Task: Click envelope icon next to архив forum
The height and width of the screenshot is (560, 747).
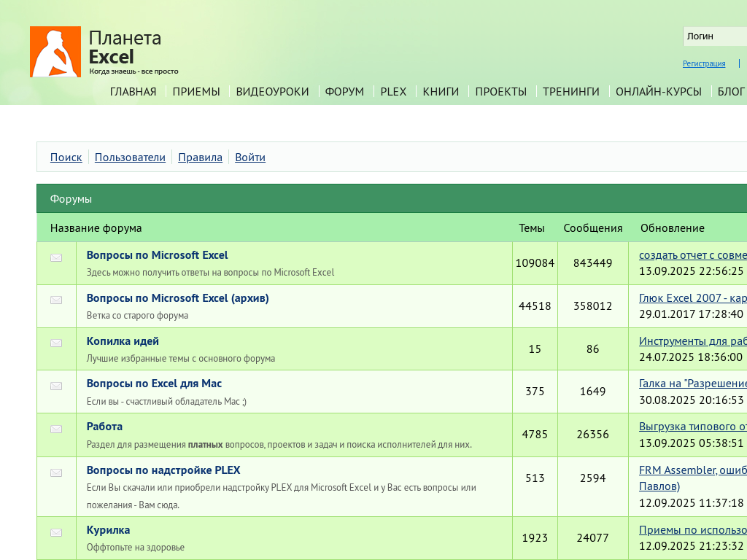Action: pos(56,300)
